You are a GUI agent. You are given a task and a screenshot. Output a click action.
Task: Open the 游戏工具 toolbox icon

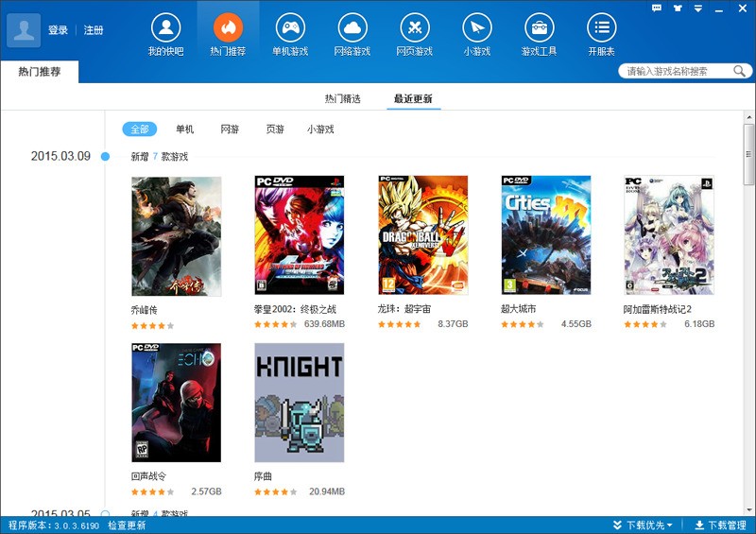coord(539,27)
